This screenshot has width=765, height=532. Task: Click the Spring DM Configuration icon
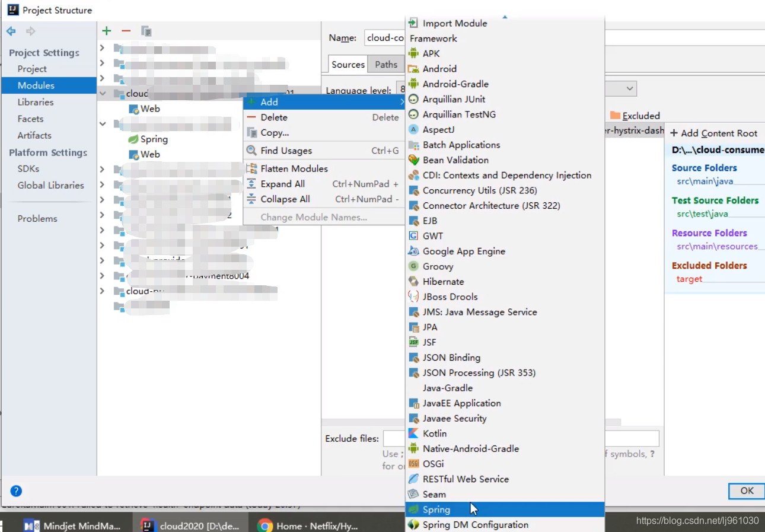coord(413,525)
